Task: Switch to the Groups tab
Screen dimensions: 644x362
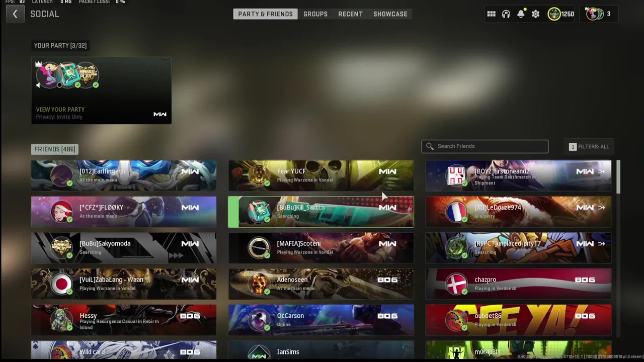Action: click(x=315, y=14)
